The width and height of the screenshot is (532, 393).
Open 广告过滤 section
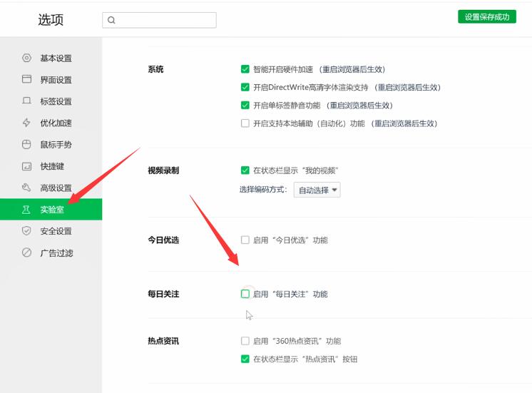pos(51,252)
